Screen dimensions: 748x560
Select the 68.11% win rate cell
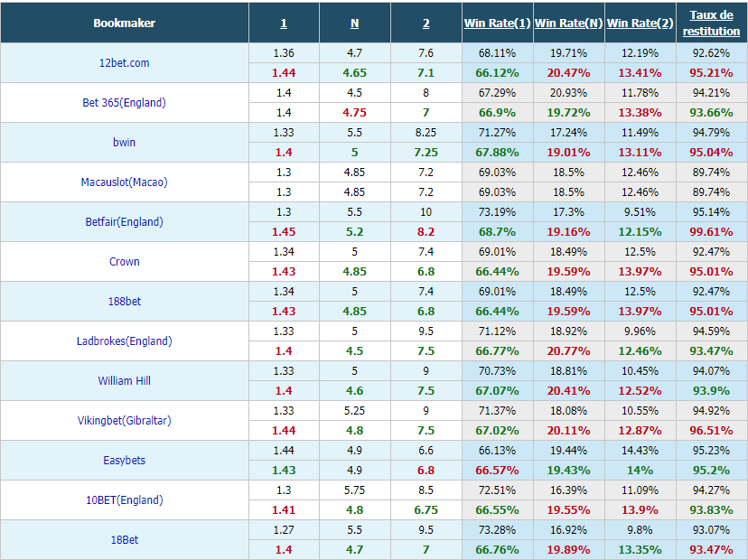coord(497,53)
